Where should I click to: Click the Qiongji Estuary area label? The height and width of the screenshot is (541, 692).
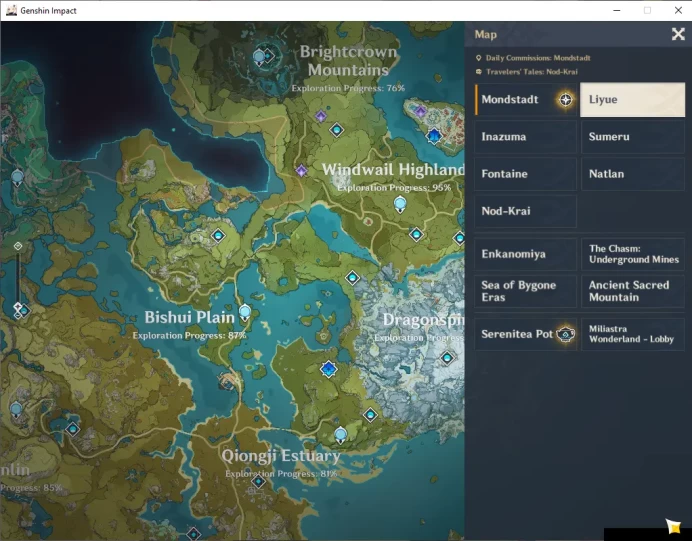click(281, 455)
